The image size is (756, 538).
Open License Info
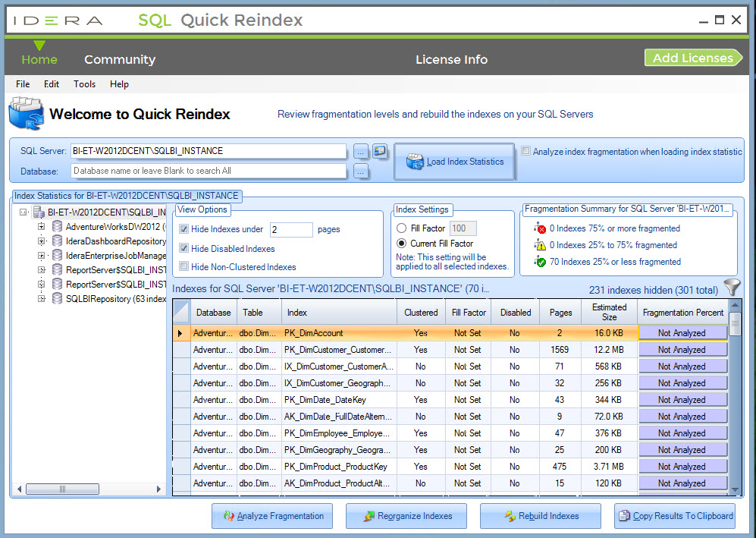(452, 59)
